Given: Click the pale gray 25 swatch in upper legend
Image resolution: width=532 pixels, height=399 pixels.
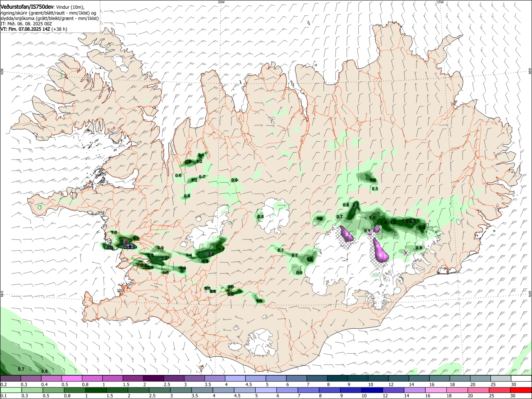Looking at the screenshot, I should pyautogui.click(x=500, y=378).
